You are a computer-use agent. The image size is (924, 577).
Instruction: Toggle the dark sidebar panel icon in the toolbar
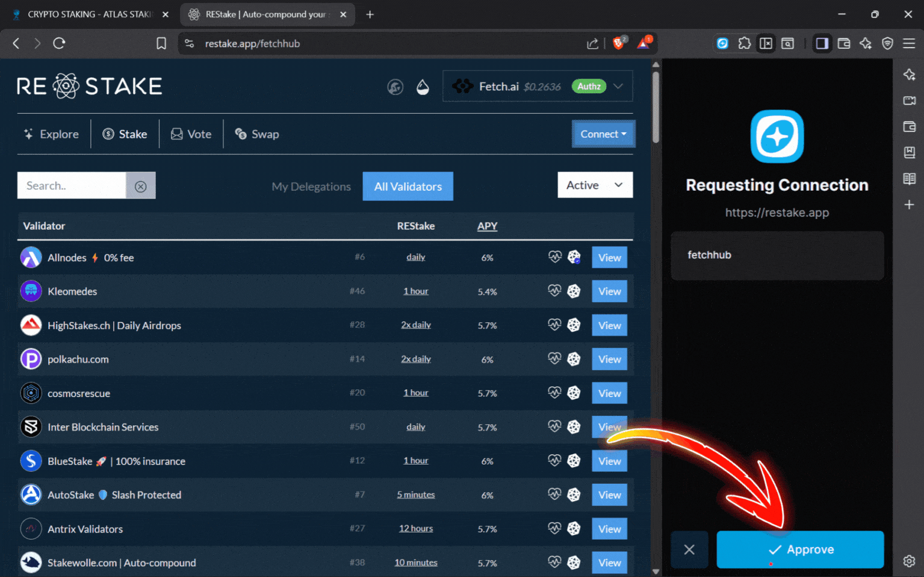(x=822, y=43)
